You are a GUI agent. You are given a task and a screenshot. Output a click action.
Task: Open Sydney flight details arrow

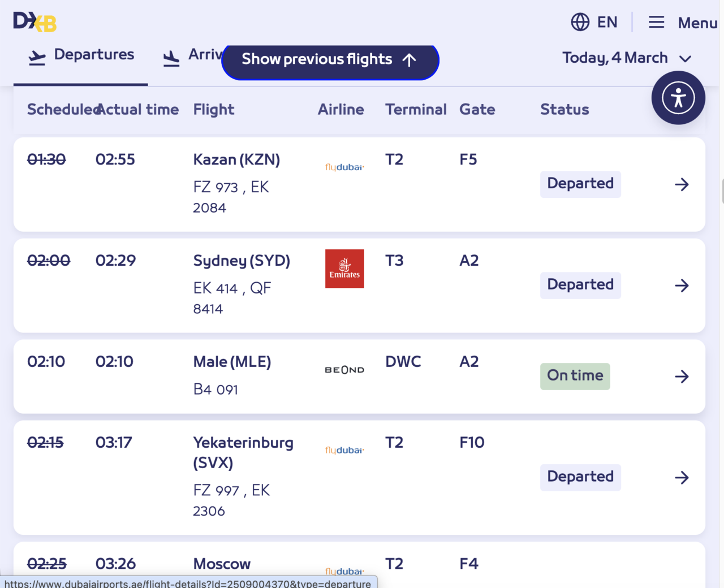(x=682, y=286)
